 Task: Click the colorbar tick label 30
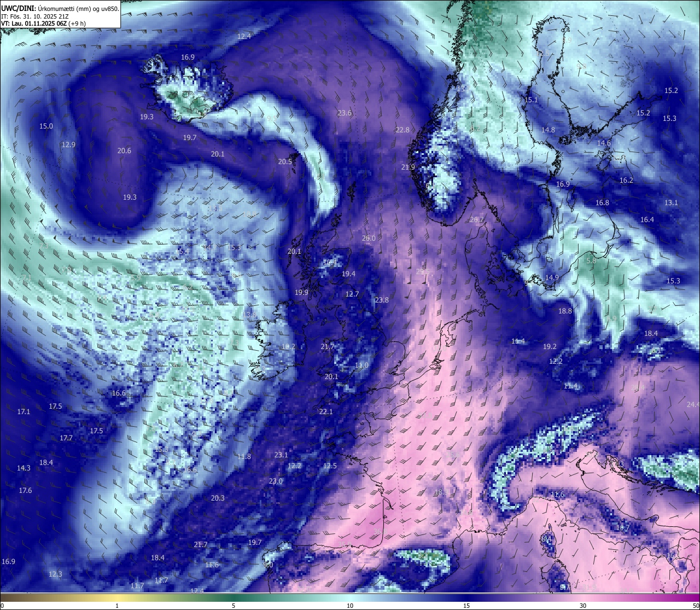click(x=583, y=606)
